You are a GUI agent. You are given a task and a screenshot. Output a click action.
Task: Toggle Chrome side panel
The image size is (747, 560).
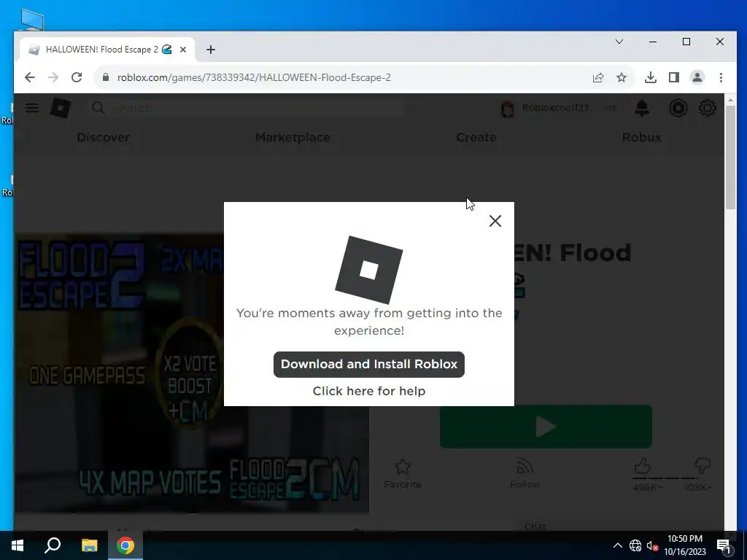pos(673,77)
